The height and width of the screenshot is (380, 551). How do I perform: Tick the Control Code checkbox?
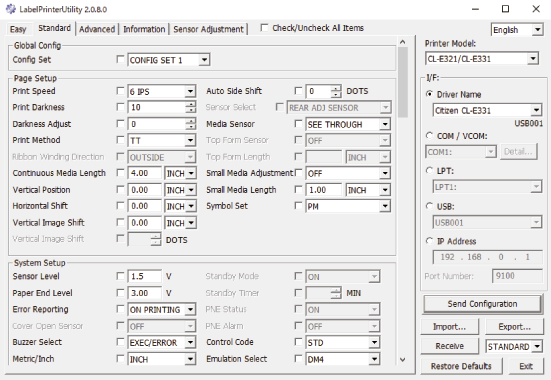tap(298, 342)
